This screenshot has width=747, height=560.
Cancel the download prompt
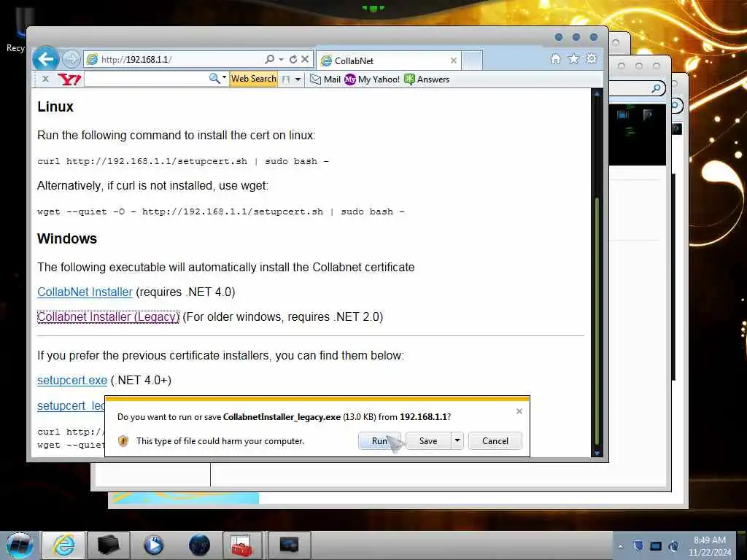tap(495, 441)
